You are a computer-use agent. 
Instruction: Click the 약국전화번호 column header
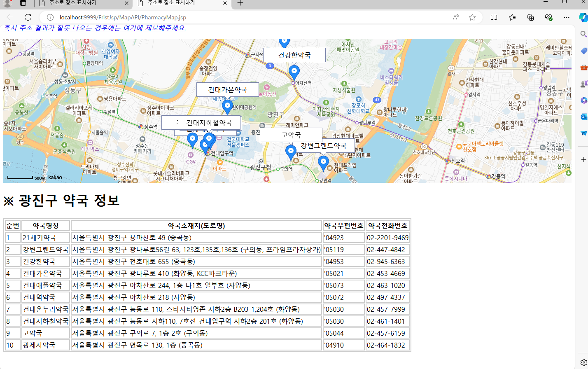[x=388, y=225]
